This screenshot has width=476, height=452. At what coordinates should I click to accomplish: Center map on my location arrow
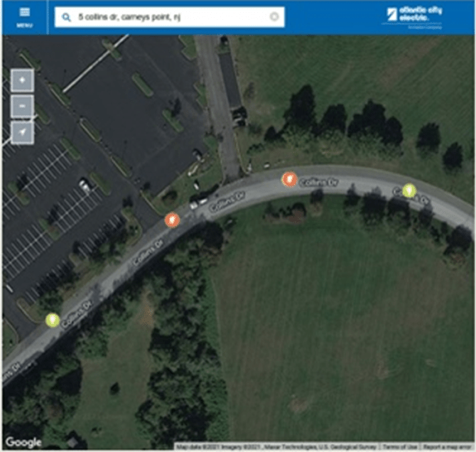22,132
